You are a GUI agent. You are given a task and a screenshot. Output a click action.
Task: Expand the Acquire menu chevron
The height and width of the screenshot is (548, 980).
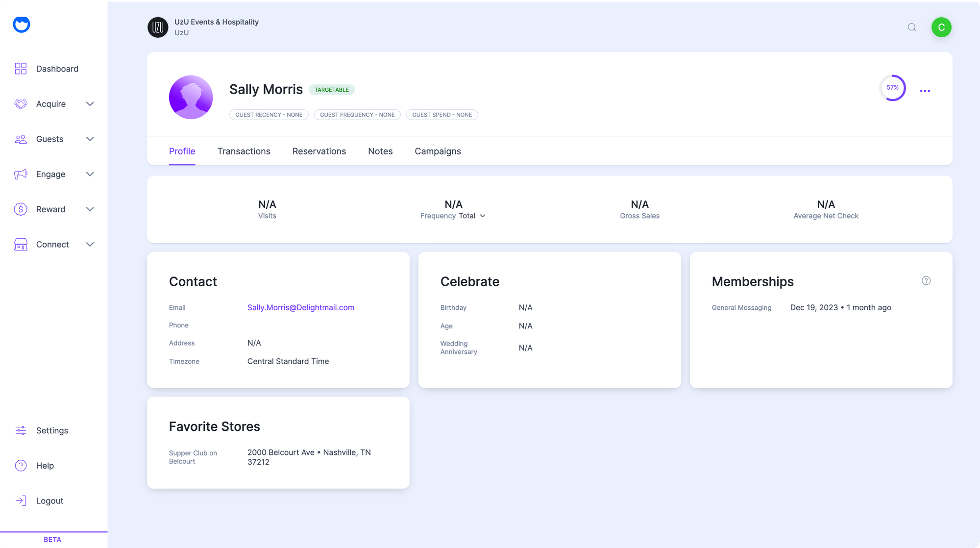pos(90,103)
